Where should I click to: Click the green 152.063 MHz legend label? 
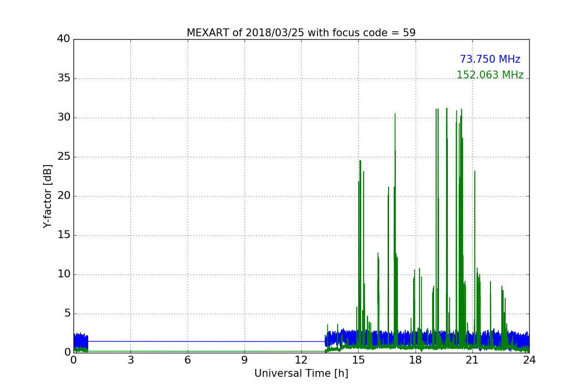(490, 75)
